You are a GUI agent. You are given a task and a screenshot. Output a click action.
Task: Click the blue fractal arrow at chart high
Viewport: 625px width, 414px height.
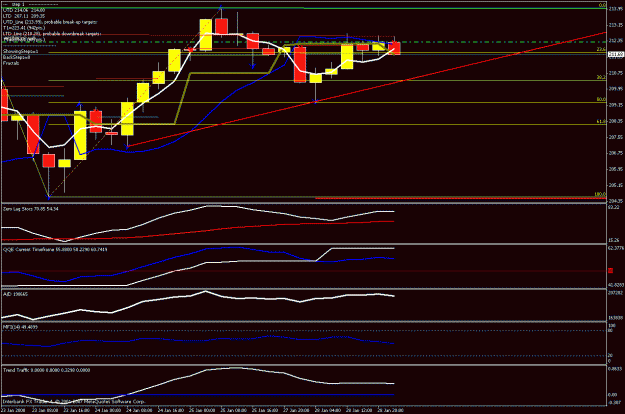point(221,7)
